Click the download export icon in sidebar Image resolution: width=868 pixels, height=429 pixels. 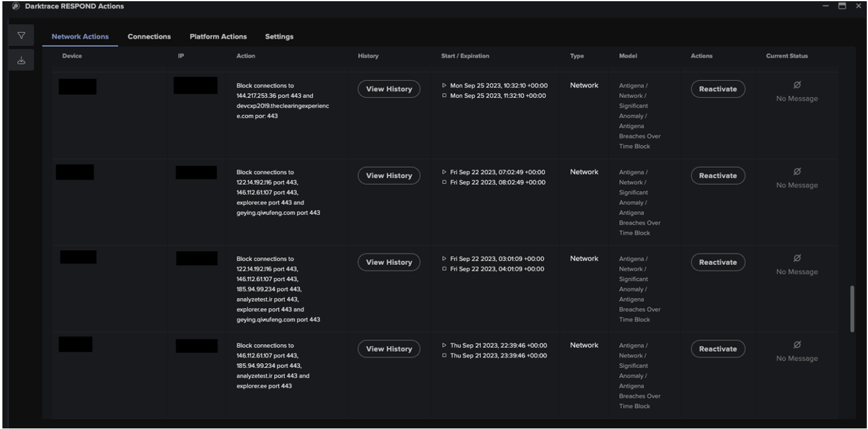click(x=21, y=59)
